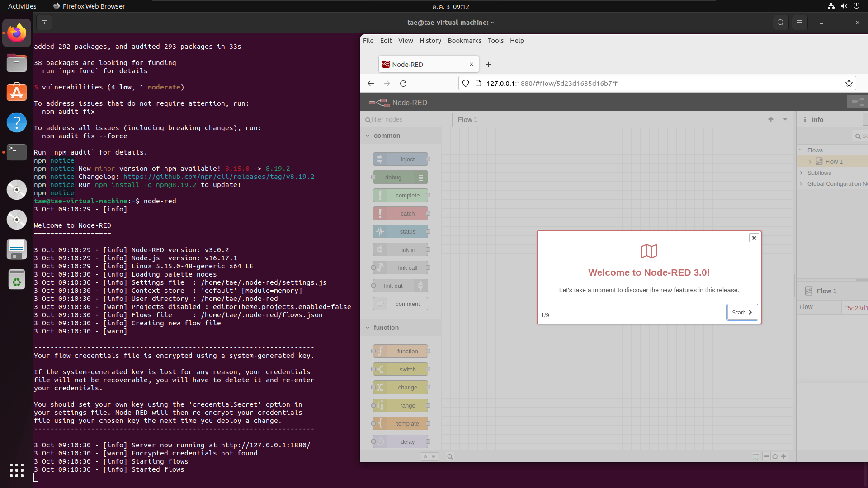
Task: Choose the switch node under function
Action: click(401, 369)
